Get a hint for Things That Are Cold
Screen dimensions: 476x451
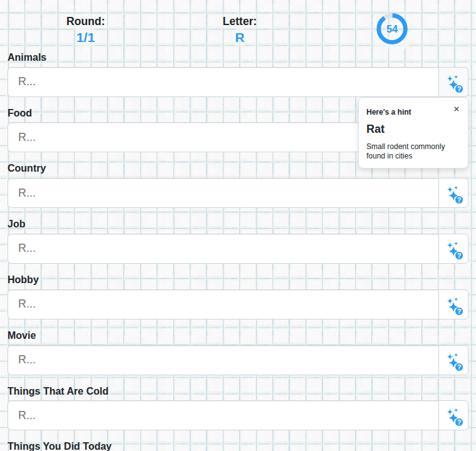click(453, 415)
